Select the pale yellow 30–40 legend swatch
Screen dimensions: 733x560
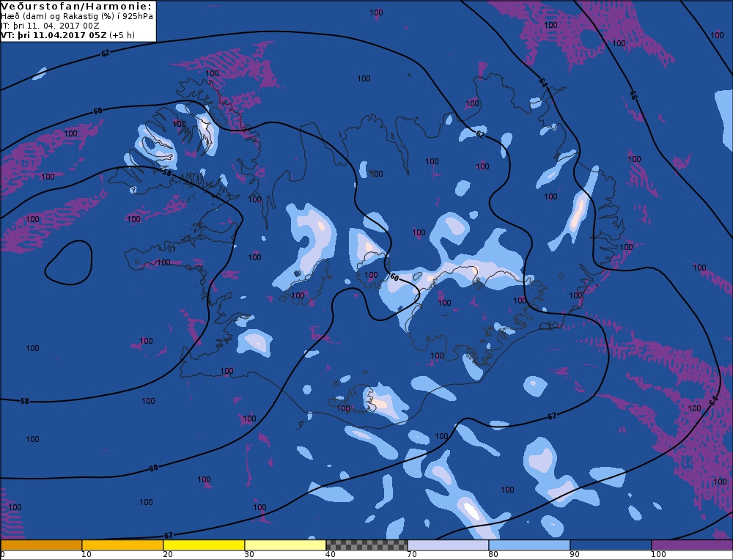(285, 545)
